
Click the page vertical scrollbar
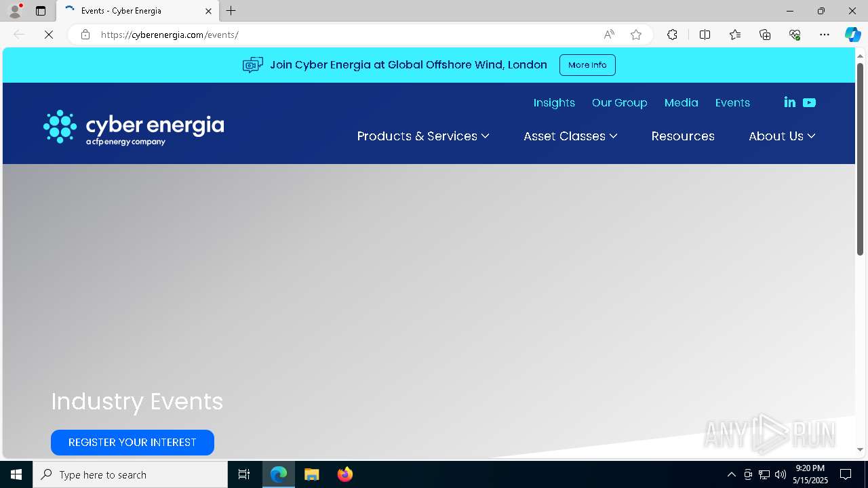pos(860,159)
